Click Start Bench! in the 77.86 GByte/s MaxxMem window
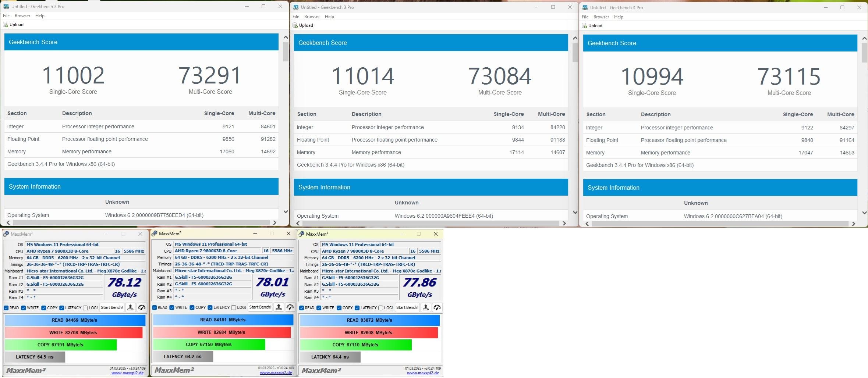 [x=407, y=307]
